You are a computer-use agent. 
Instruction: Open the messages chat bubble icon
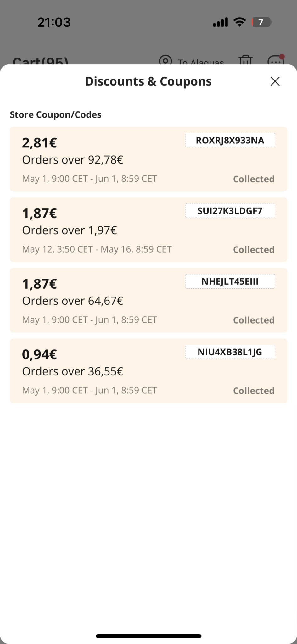coord(276,60)
